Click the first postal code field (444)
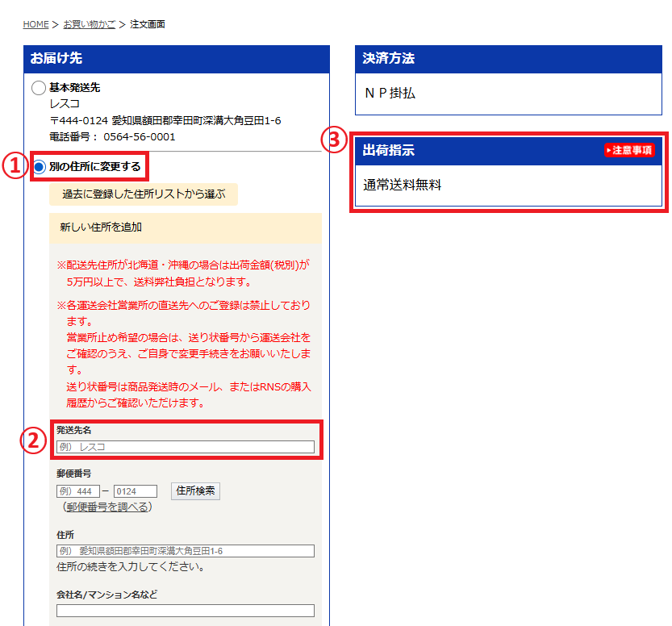 click(x=78, y=491)
